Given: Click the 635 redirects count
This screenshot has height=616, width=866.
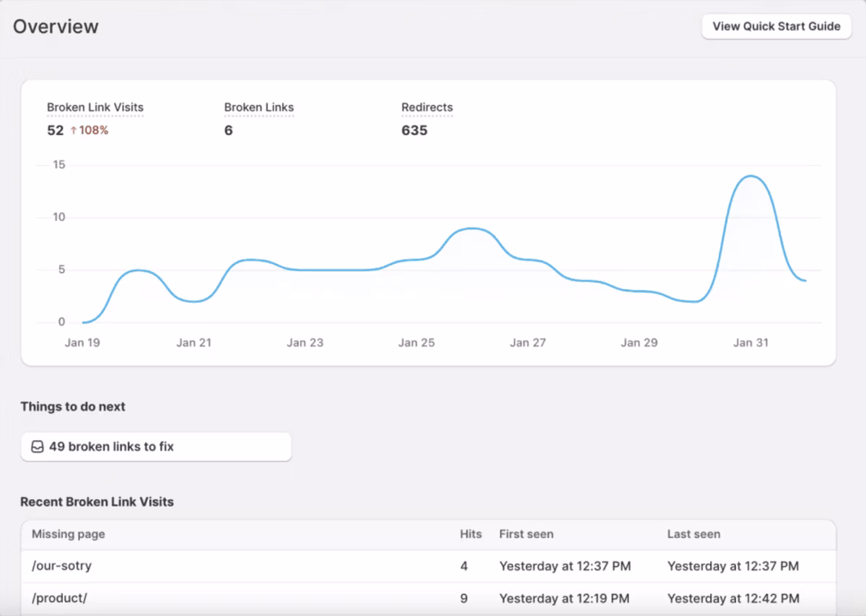Looking at the screenshot, I should 414,131.
